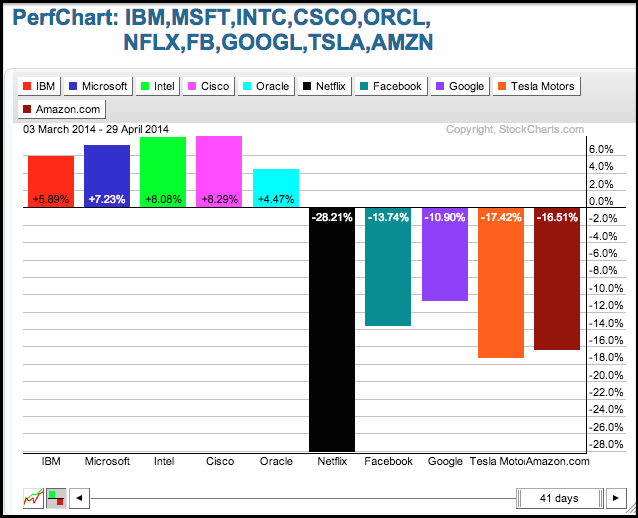Toggle Amazon.com legend entry
The height and width of the screenshot is (518, 638).
(62, 110)
